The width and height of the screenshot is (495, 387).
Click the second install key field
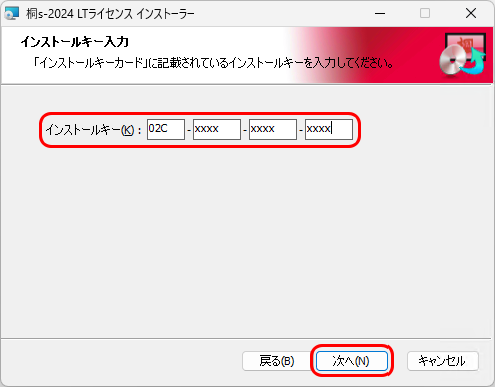click(x=217, y=129)
